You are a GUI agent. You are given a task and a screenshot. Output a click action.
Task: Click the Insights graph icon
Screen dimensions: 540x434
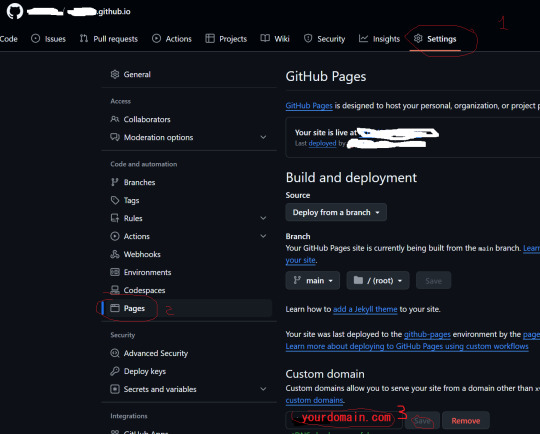pos(363,38)
